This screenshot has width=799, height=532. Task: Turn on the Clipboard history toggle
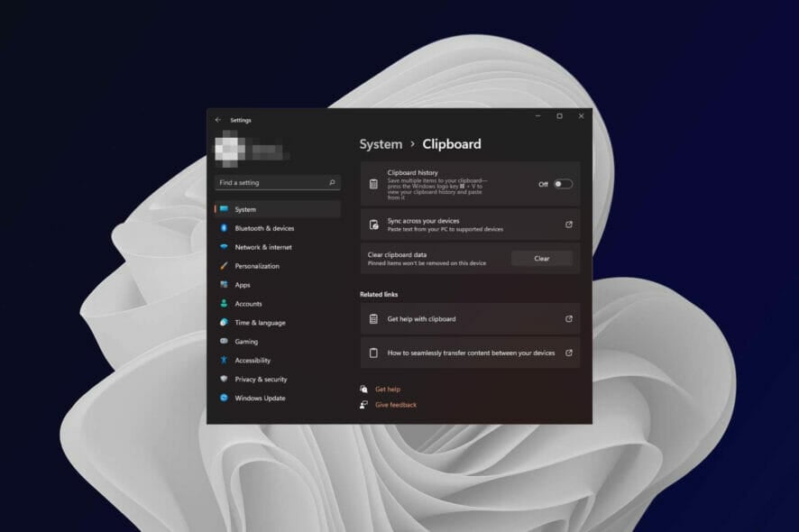point(563,184)
